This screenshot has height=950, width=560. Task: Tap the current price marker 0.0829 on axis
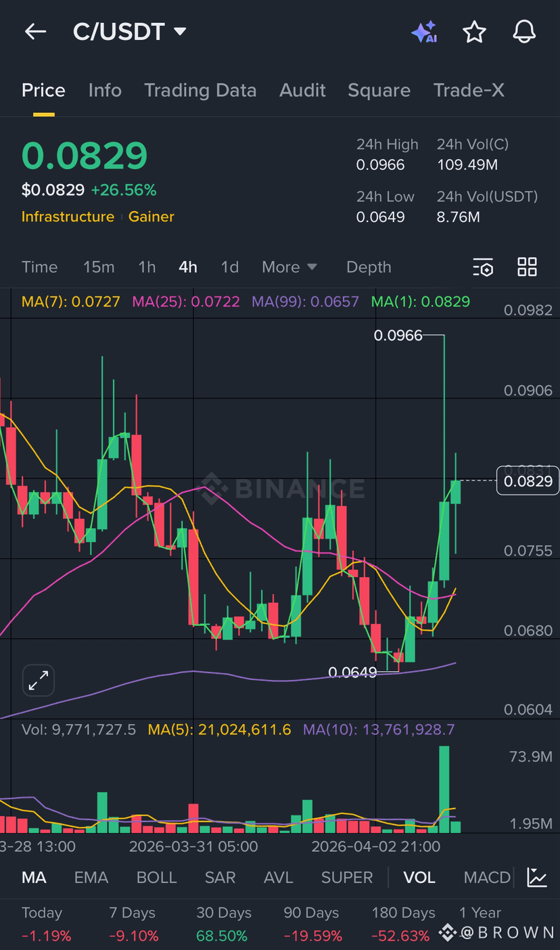(x=528, y=481)
